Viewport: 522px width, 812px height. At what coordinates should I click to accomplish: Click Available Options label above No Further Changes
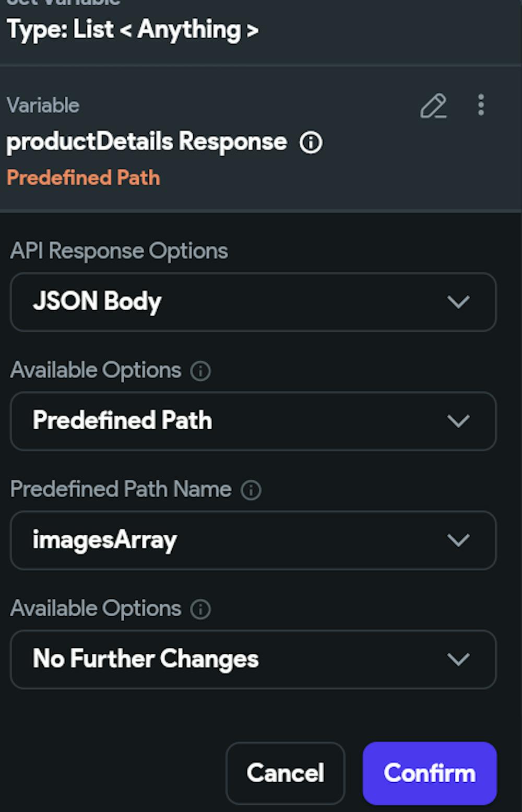[96, 609]
